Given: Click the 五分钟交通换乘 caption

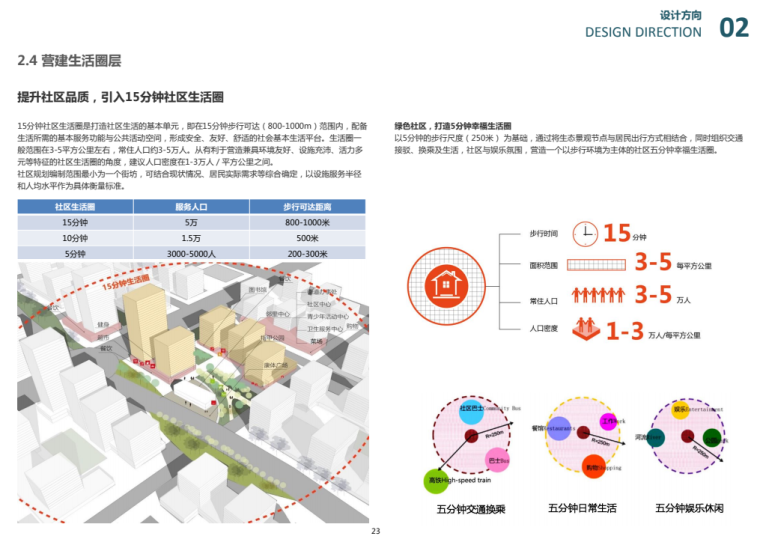Looking at the screenshot, I should point(470,509).
